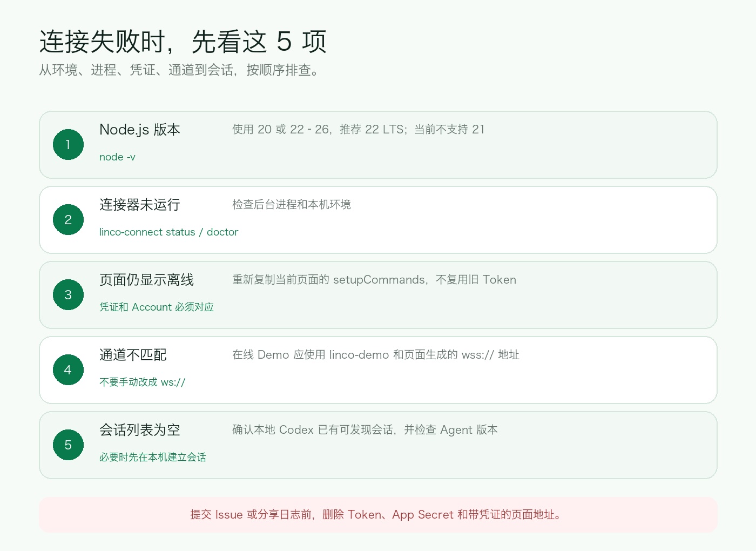The width and height of the screenshot is (756, 551).
Task: Click the number 4 step badge
Action: coord(68,370)
